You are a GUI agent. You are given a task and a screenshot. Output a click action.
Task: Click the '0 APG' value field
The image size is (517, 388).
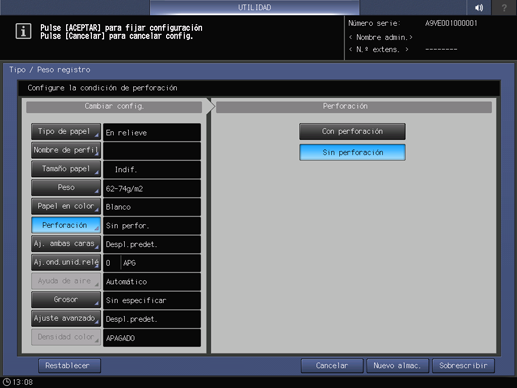click(x=152, y=263)
